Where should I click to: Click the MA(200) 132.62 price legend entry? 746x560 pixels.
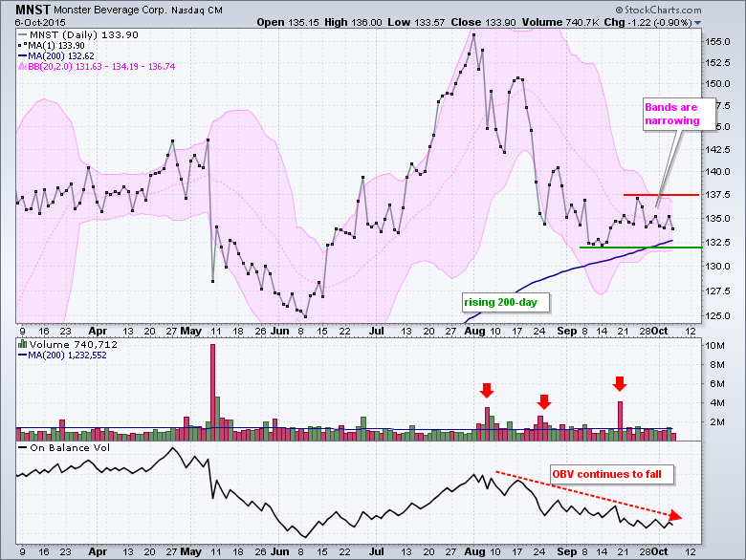[56, 56]
